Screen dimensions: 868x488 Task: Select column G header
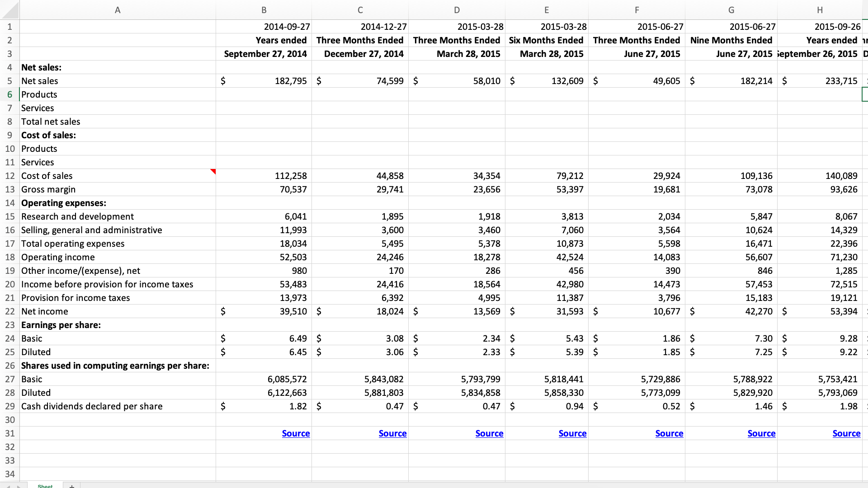pyautogui.click(x=731, y=10)
